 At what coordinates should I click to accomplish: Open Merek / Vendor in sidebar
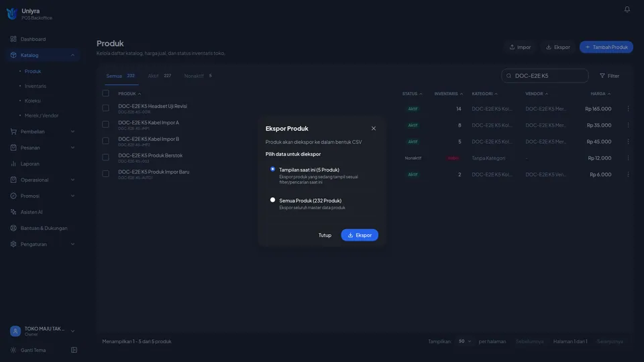pos(42,115)
